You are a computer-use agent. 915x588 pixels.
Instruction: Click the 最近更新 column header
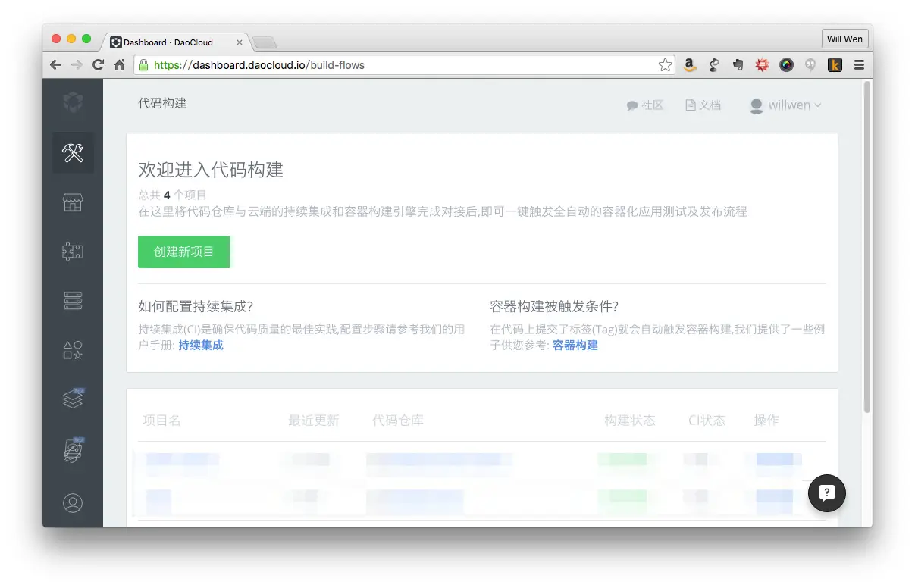pos(314,420)
